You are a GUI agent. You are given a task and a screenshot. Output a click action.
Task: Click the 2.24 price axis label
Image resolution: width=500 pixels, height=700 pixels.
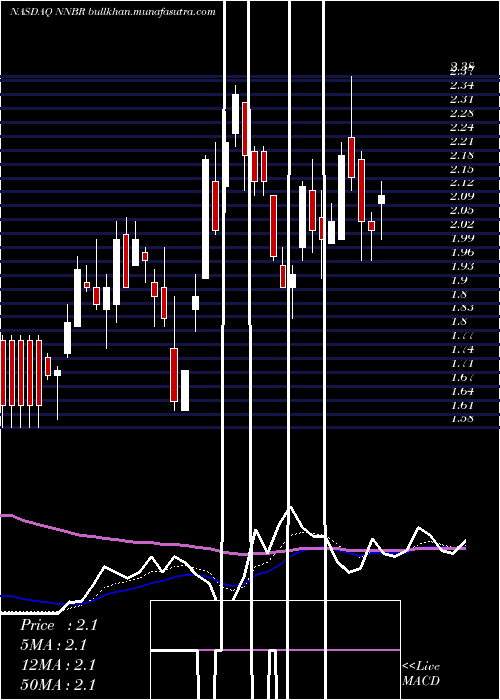pos(462,127)
